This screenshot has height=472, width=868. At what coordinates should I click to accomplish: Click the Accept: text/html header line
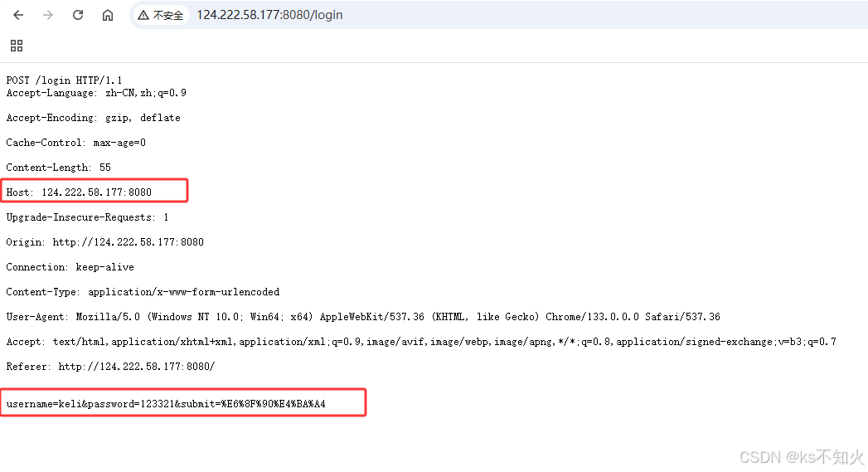[x=421, y=342]
